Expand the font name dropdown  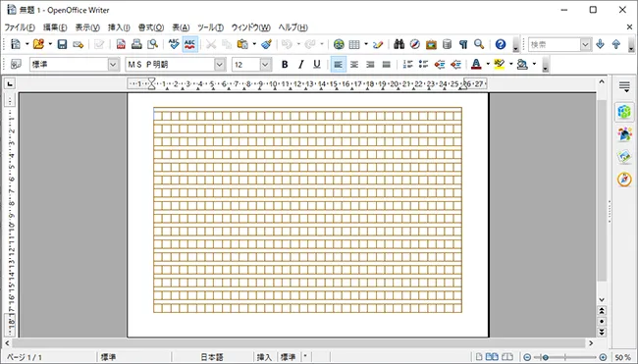tap(220, 64)
